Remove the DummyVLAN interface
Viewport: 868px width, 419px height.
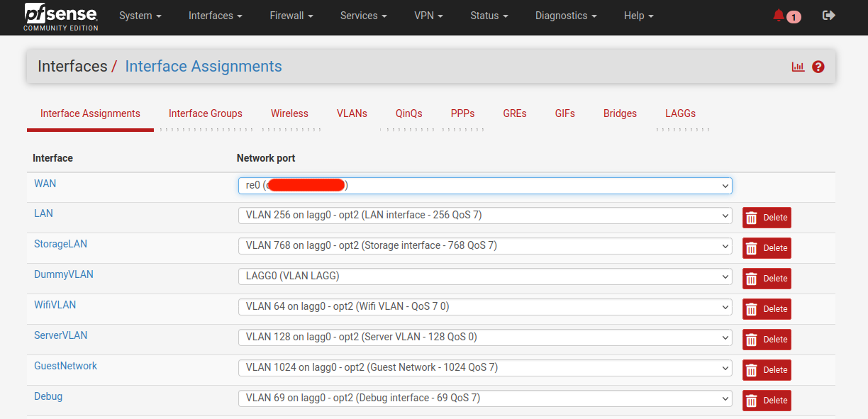point(767,279)
